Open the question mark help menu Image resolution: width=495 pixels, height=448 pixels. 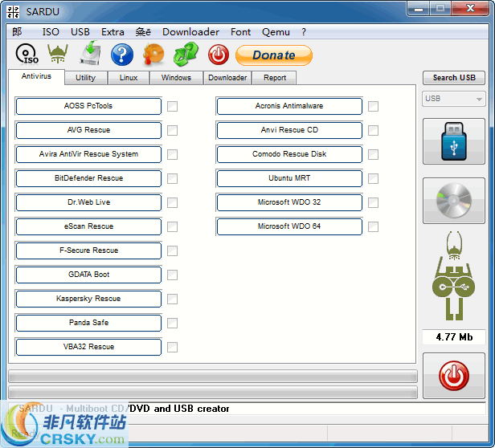[x=304, y=32]
